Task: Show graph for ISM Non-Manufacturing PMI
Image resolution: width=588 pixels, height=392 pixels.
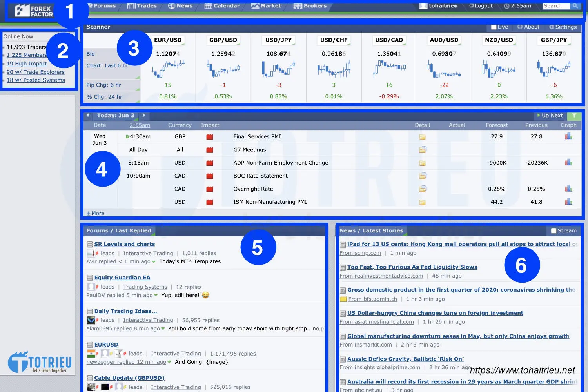Action: [568, 202]
